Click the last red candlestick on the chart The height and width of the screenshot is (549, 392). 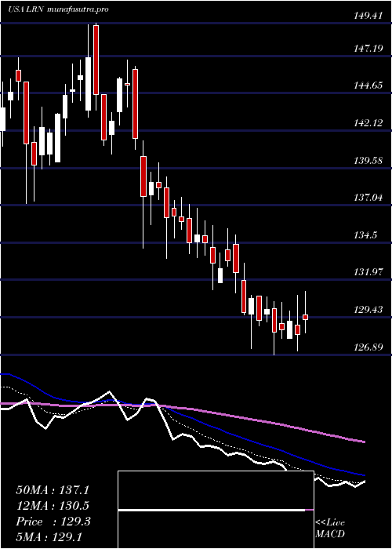[306, 317]
